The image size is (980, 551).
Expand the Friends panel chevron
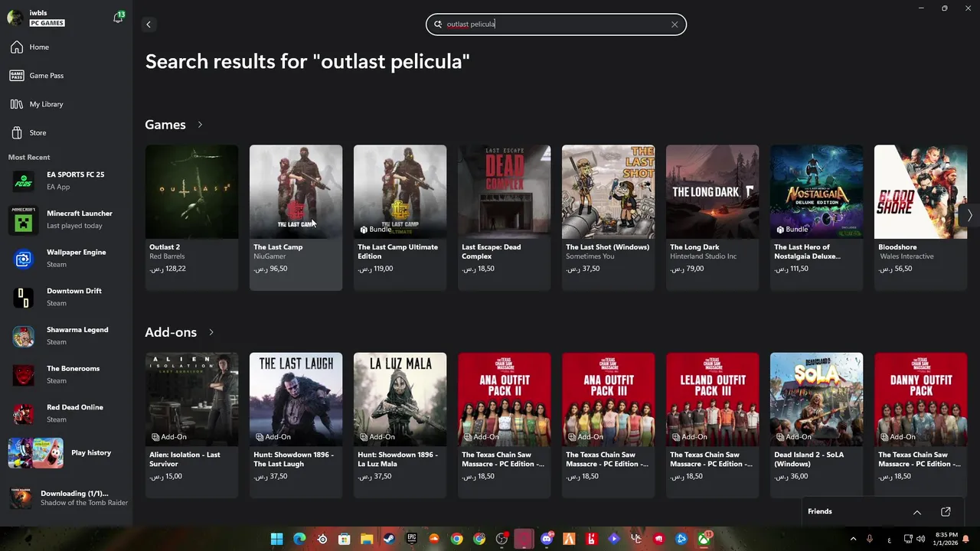(916, 512)
